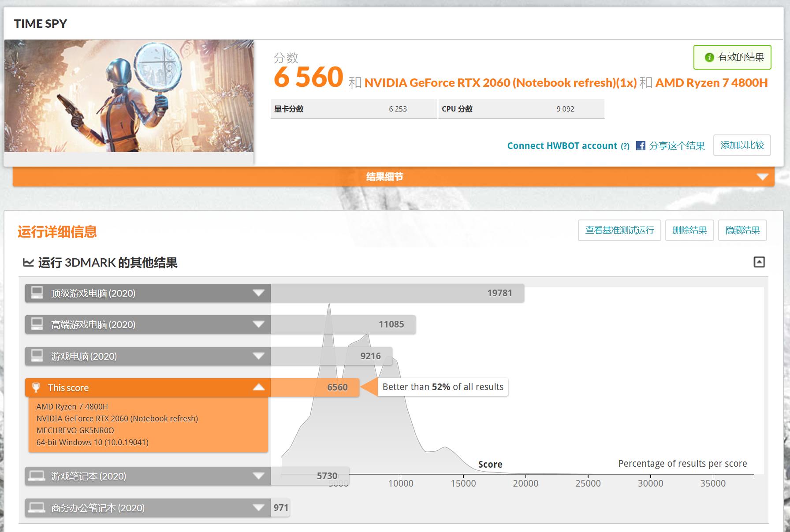The image size is (790, 532).
Task: Click the chart icon beside 运行 3DMARK 的其他结果
Action: coord(28,263)
